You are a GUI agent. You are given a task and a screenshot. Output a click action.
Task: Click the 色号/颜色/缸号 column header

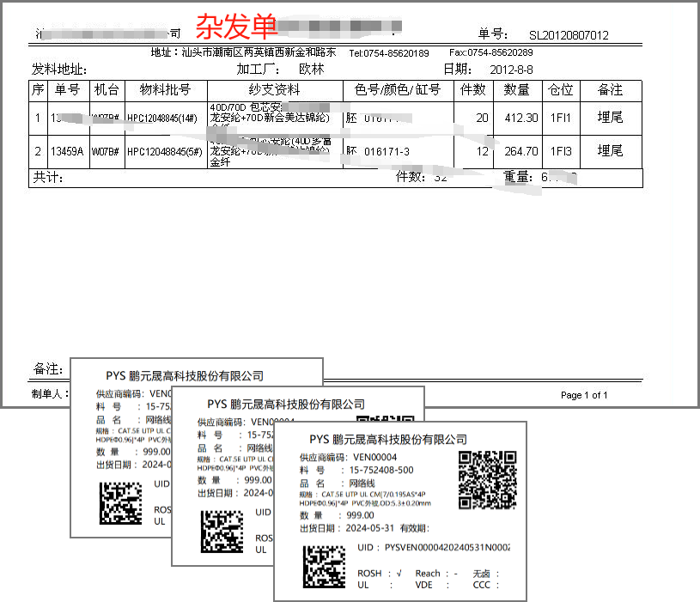point(397,90)
